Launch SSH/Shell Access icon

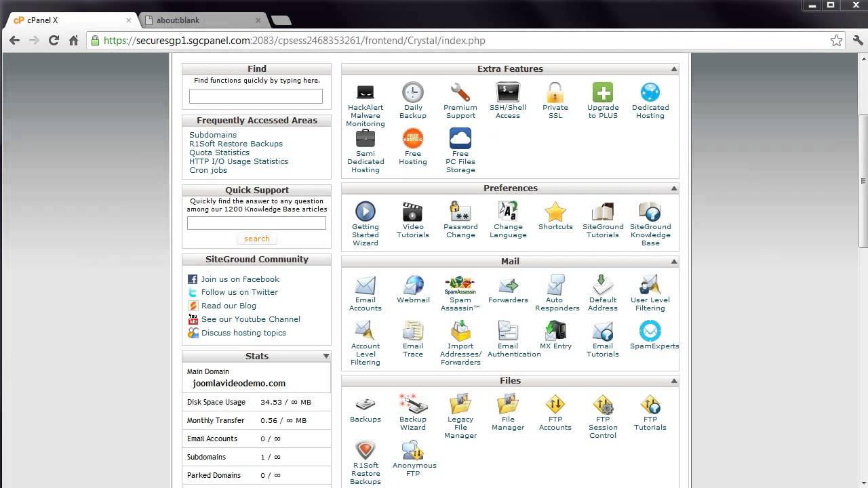[x=508, y=92]
